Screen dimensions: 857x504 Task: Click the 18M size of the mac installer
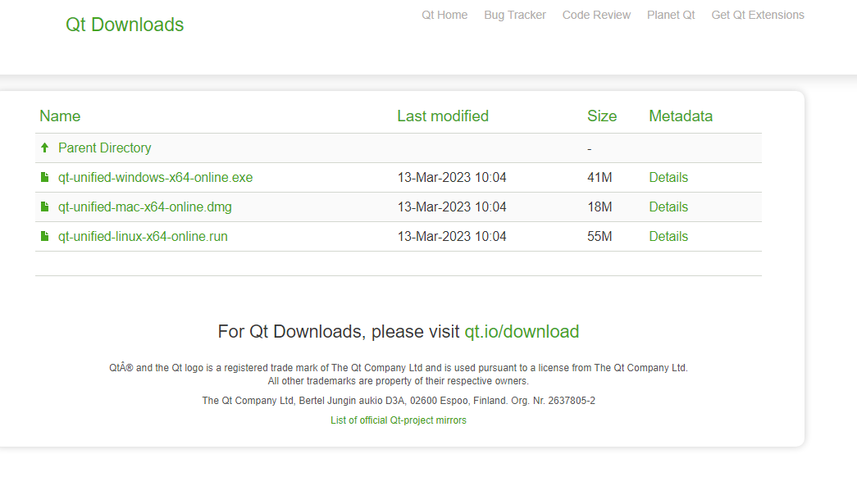599,207
